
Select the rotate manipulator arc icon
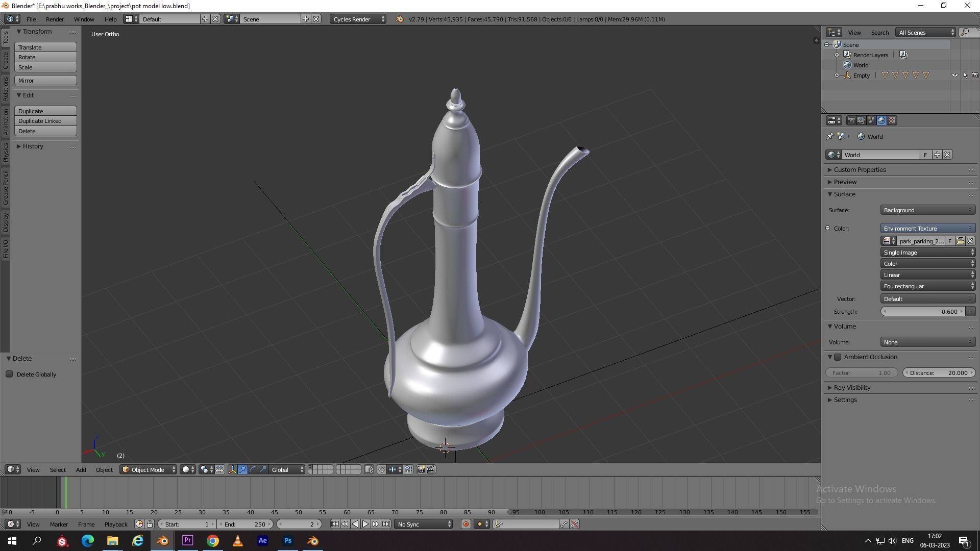click(x=253, y=469)
